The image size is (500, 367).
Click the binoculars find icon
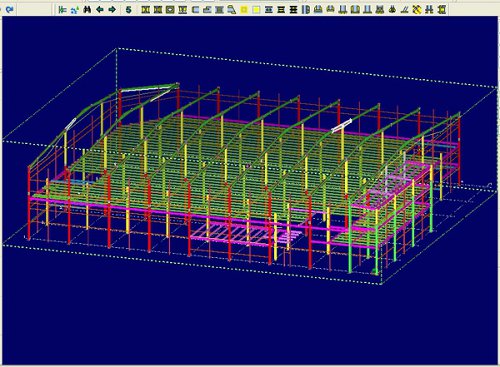coord(87,10)
